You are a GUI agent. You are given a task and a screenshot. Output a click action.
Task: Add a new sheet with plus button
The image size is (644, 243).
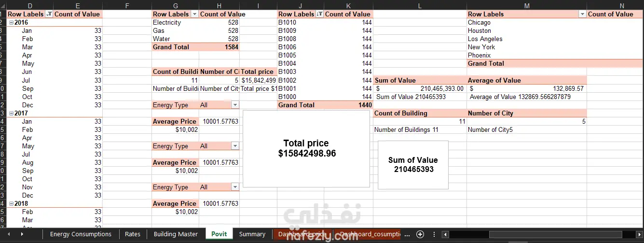coord(420,234)
